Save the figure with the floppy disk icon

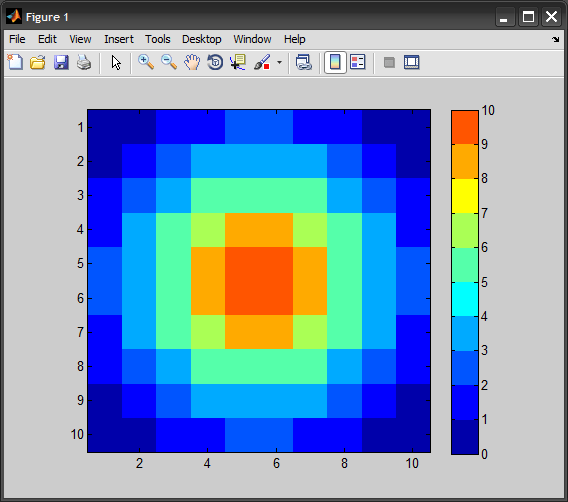point(61,62)
